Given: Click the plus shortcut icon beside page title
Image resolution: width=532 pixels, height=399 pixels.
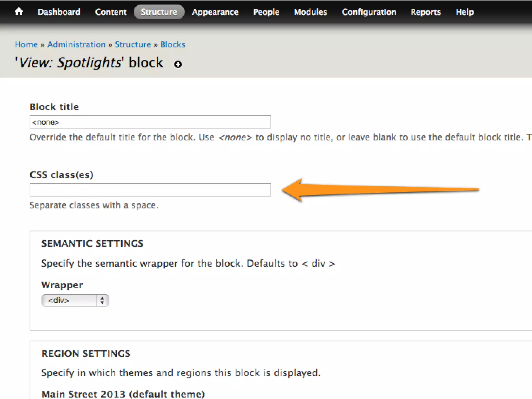Looking at the screenshot, I should pyautogui.click(x=178, y=64).
